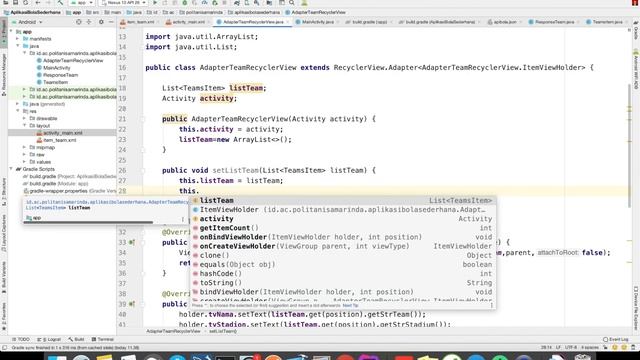Image resolution: width=640 pixels, height=360 pixels.
Task: Click app breadcrumb in navigation bar
Action: (74, 12)
